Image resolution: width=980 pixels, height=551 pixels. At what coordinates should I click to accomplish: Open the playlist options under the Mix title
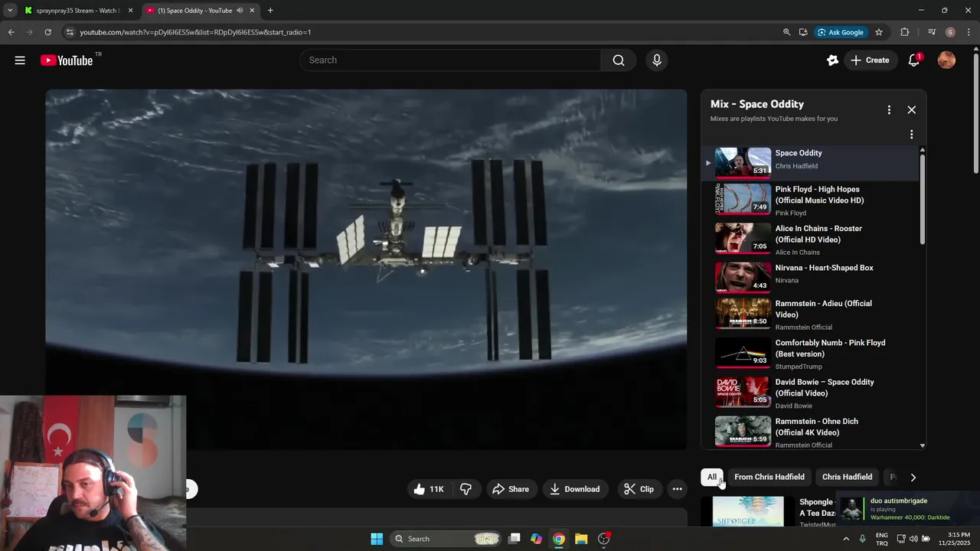point(911,135)
